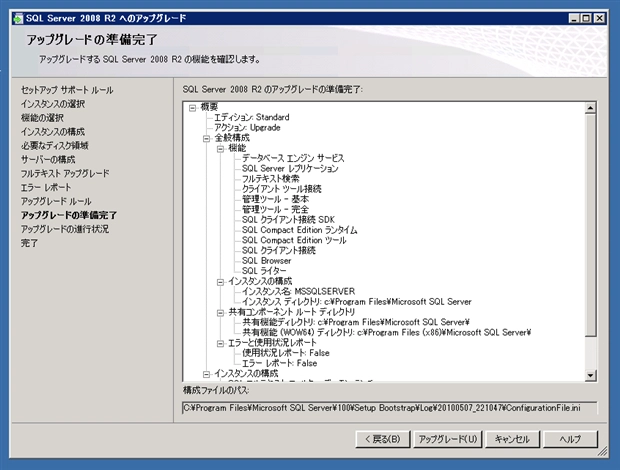The image size is (620, 470).
Task: Select 共有機能 (WOW64) ディレクトリ row
Action: pos(386,333)
